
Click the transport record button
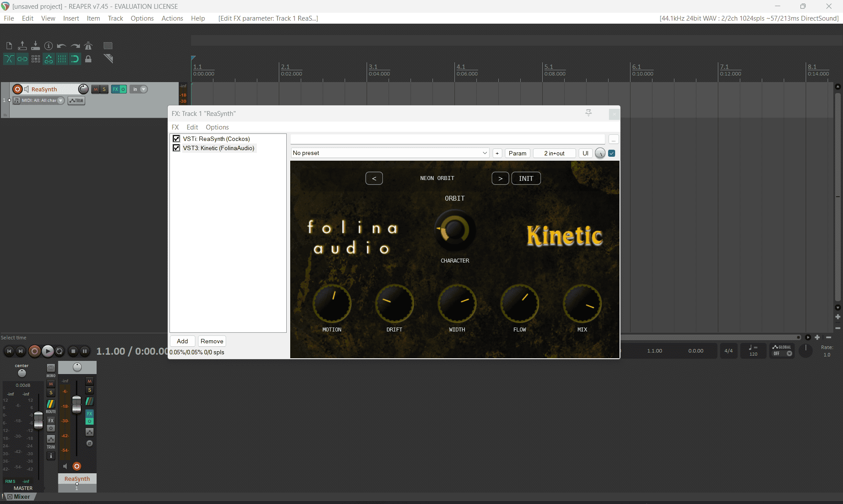[x=34, y=351]
